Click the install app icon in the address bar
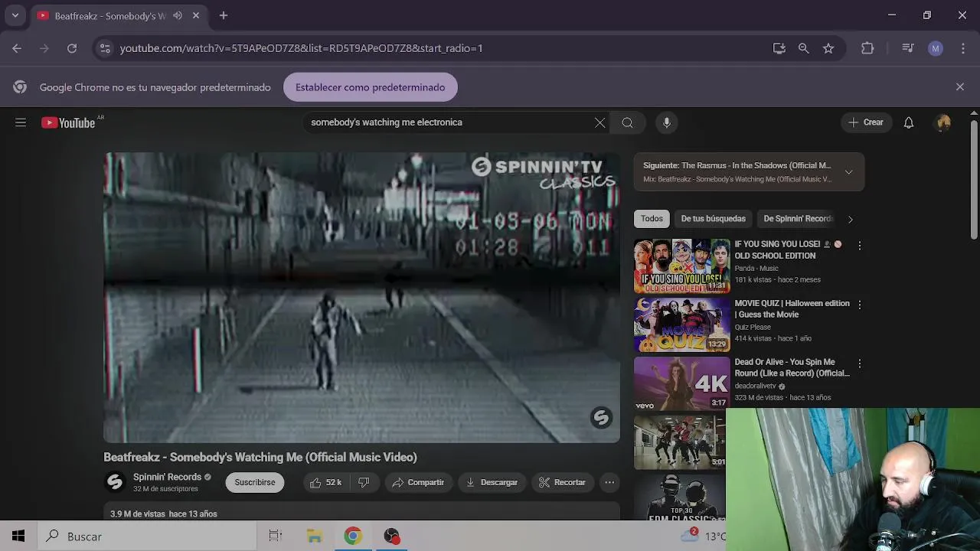The width and height of the screenshot is (980, 551). pyautogui.click(x=779, y=48)
